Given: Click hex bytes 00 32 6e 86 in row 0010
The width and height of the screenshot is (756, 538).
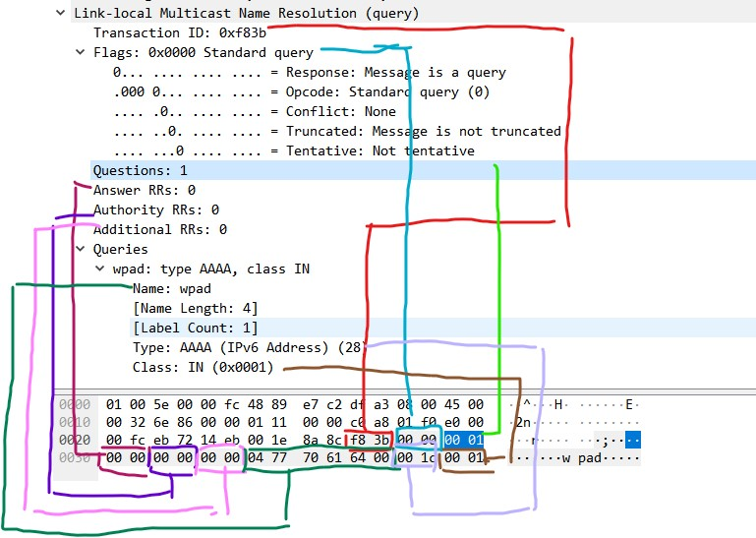Looking at the screenshot, I should [149, 422].
